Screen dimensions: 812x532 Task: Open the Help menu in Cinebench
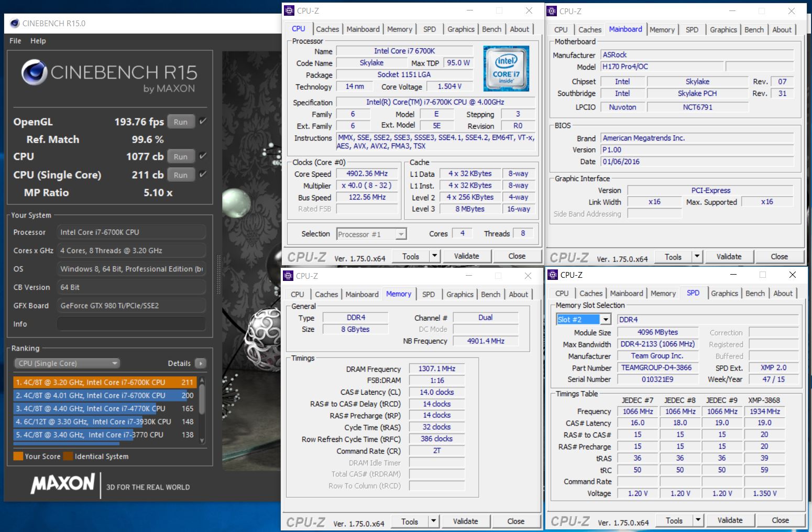click(38, 41)
